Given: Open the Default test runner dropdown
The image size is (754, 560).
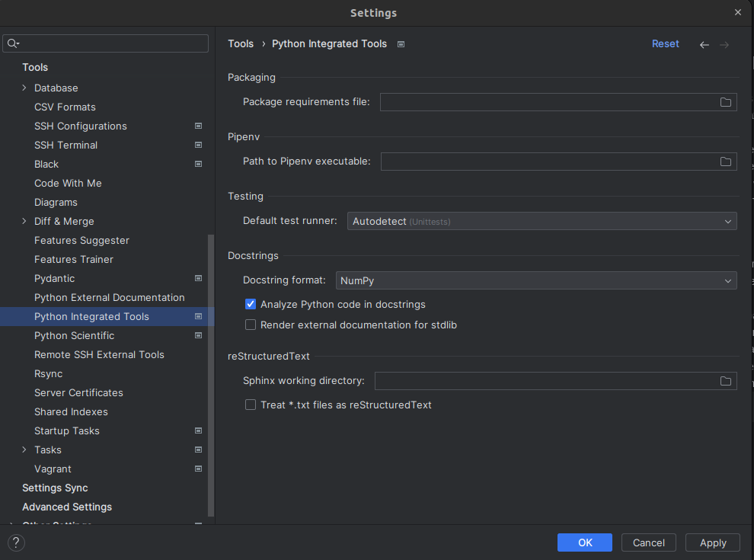Looking at the screenshot, I should 727,221.
